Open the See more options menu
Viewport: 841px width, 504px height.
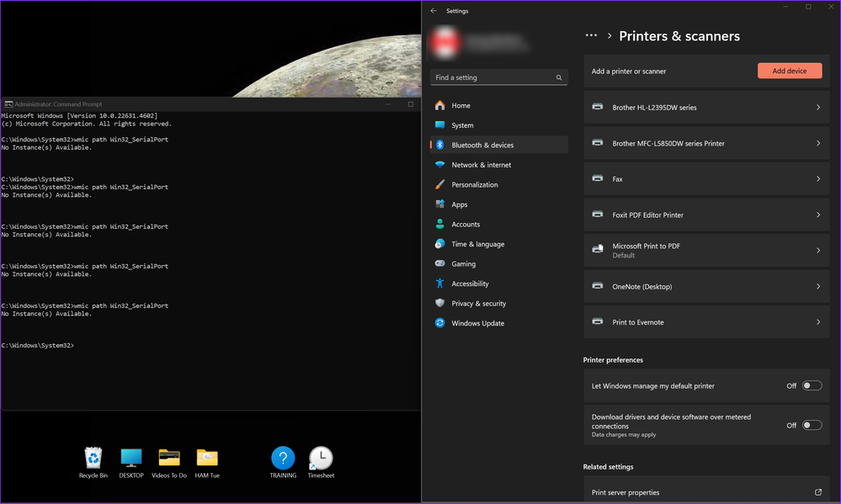[x=591, y=36]
